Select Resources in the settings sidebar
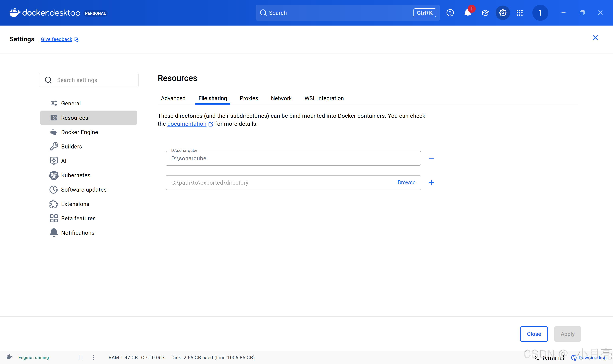613x364 pixels. click(x=89, y=118)
